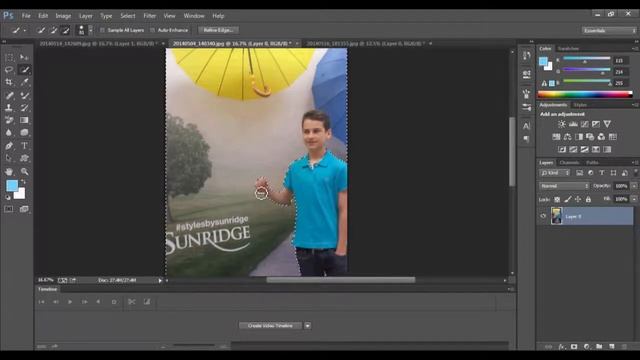Open the Create Video Timeline type dropdown
This screenshot has width=640, height=360.
click(307, 326)
